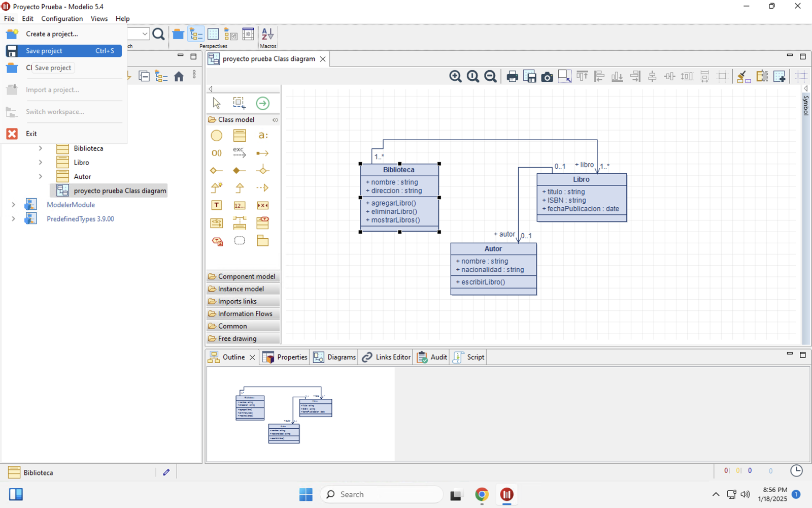The height and width of the screenshot is (508, 812).
Task: Expand the ModelerModule tree node
Action: [x=14, y=205]
